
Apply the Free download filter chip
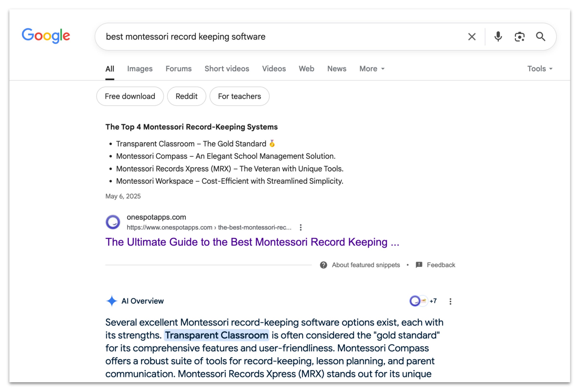(130, 96)
